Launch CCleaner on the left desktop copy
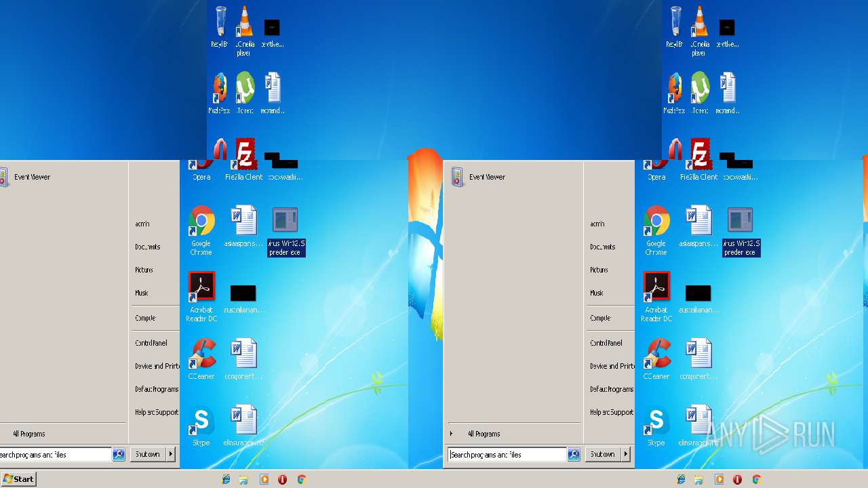Viewport: 868px width, 488px height. (201, 359)
